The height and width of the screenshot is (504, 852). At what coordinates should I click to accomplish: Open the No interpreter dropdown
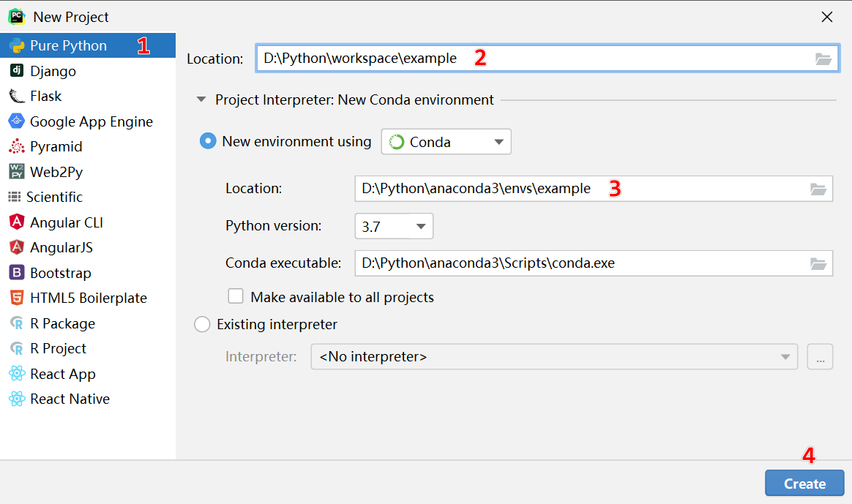click(x=554, y=357)
